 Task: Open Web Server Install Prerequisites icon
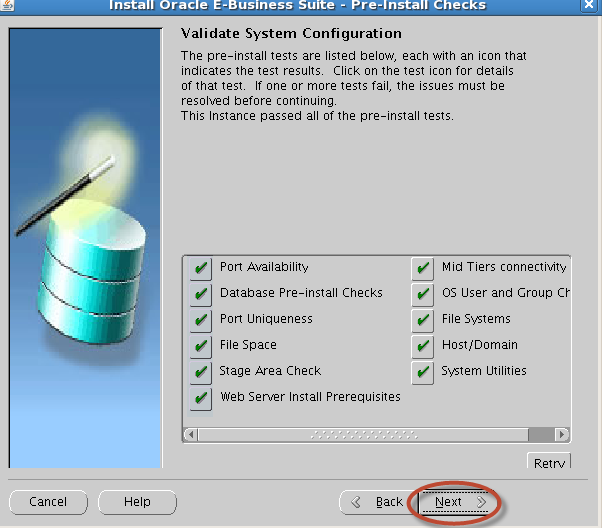[x=201, y=398]
